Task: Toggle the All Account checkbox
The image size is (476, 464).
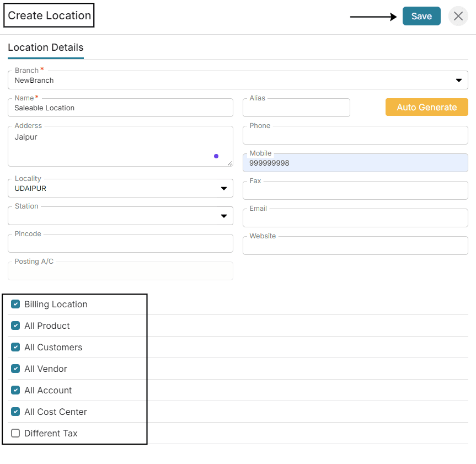Action: (x=15, y=390)
